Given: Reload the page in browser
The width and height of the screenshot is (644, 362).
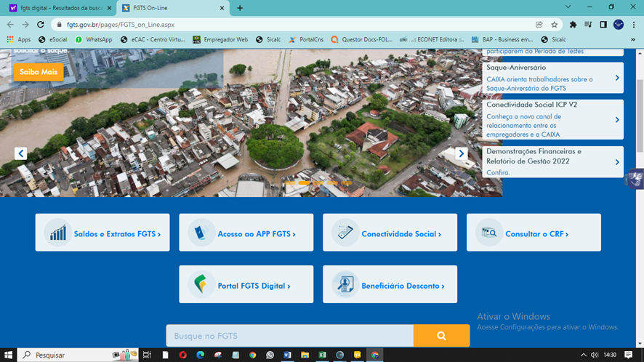Looking at the screenshot, I should point(41,24).
